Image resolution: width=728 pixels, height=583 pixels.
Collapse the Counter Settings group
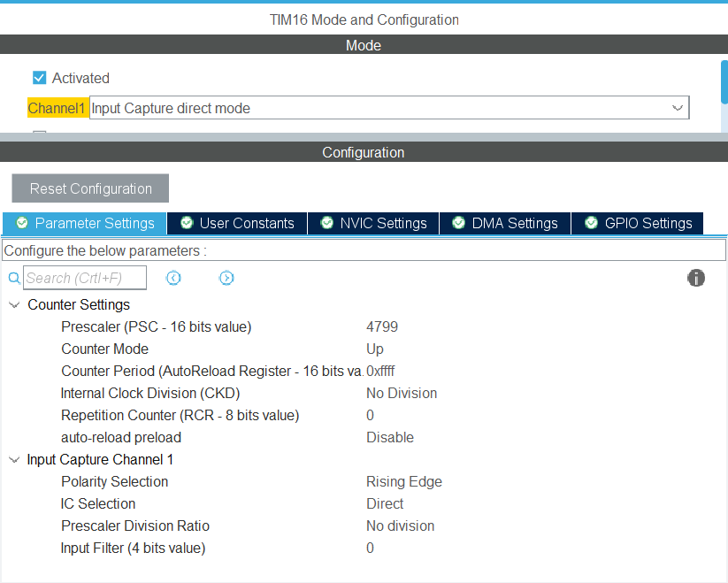point(14,305)
